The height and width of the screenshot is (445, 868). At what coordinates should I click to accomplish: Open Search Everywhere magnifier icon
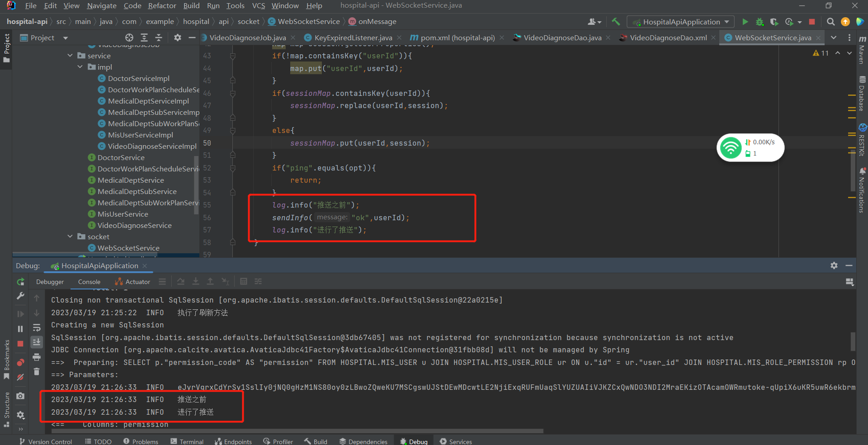click(x=830, y=22)
